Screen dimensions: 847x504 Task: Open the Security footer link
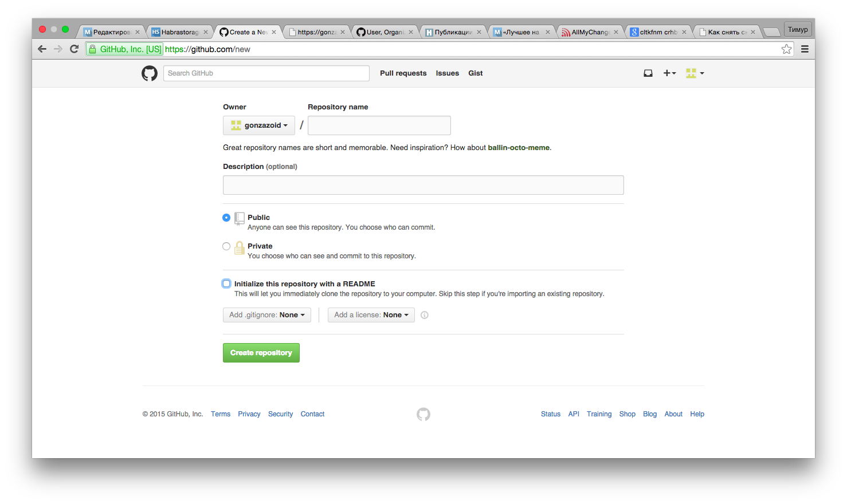280,414
